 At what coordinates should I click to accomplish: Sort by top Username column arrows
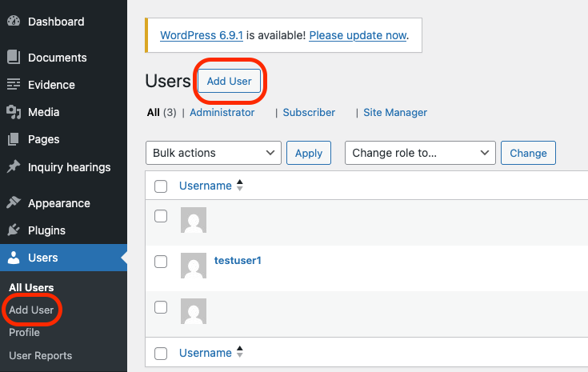point(240,186)
